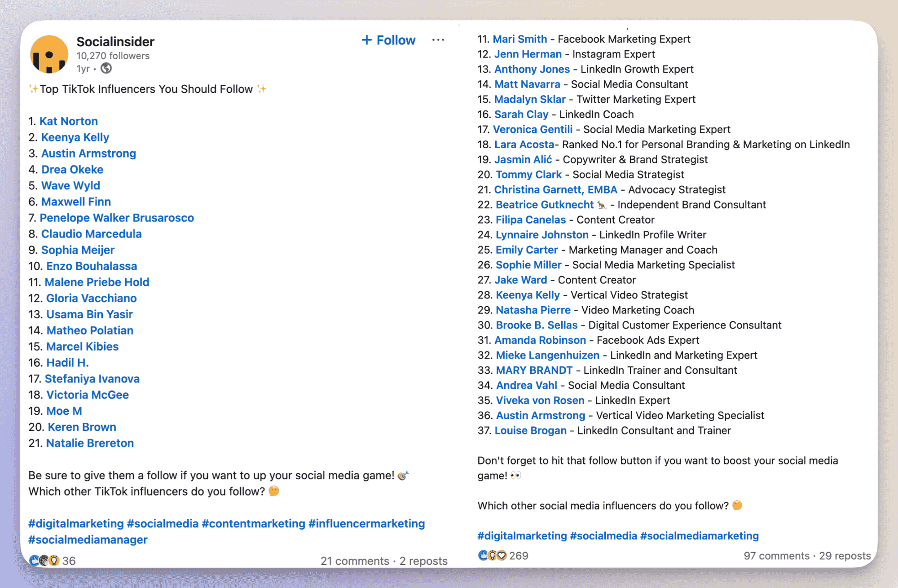Open Kat Norton's profile link
This screenshot has height=588, width=898.
pos(69,121)
